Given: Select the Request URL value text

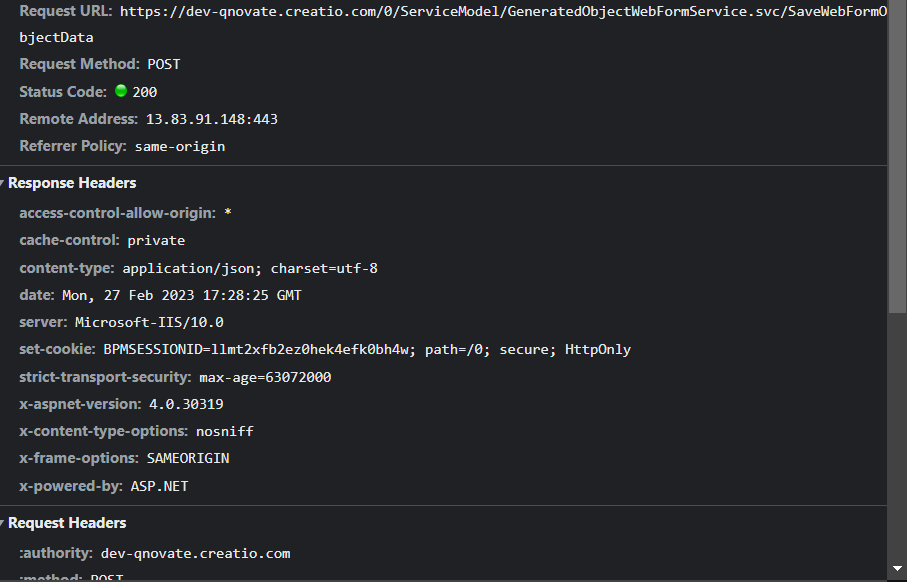Looking at the screenshot, I should (x=453, y=24).
